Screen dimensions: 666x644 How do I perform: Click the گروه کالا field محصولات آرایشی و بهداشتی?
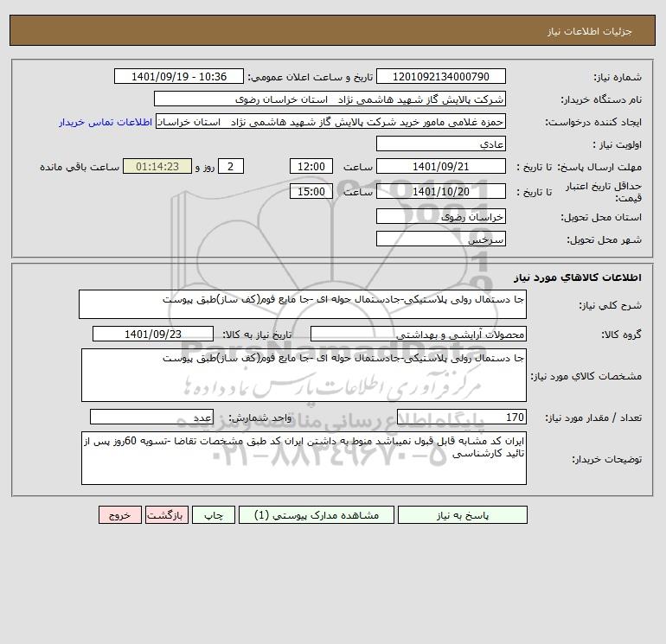pyautogui.click(x=419, y=334)
